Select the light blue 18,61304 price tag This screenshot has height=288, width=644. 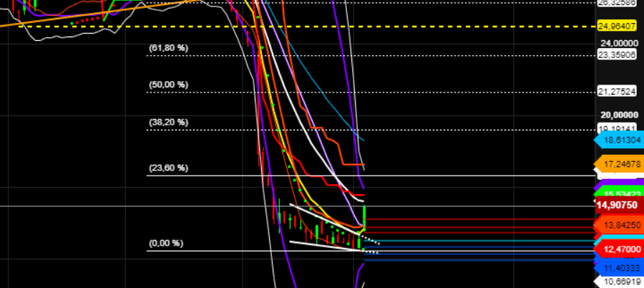[620, 140]
